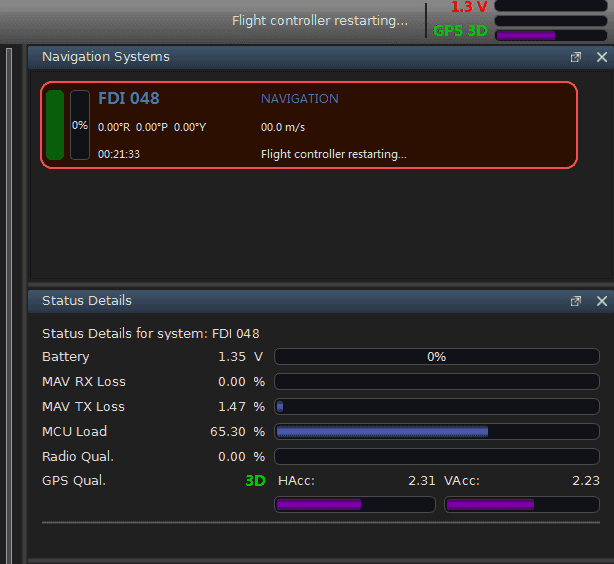
Task: Click the VAcc purple accuracy bar
Action: 523,505
